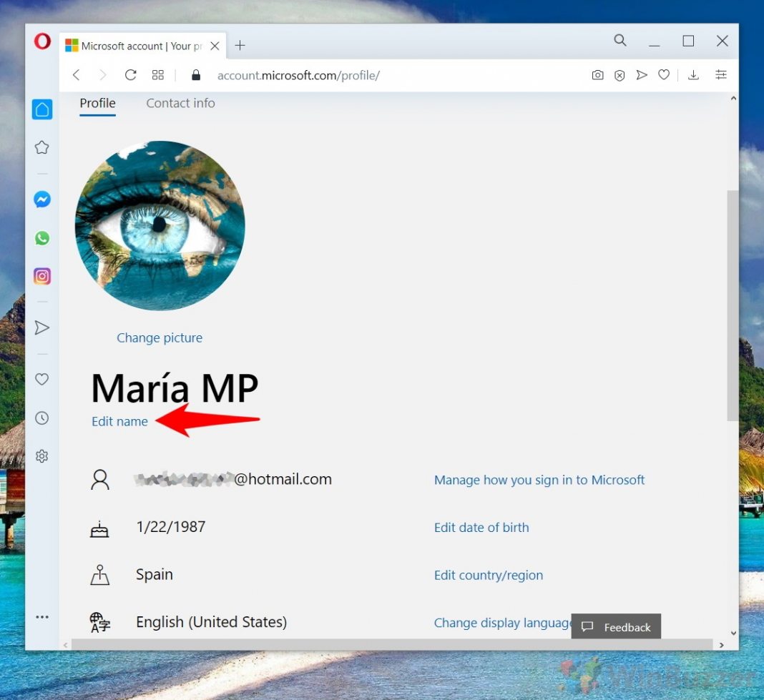
Task: Click the Edit name link
Action: click(119, 421)
